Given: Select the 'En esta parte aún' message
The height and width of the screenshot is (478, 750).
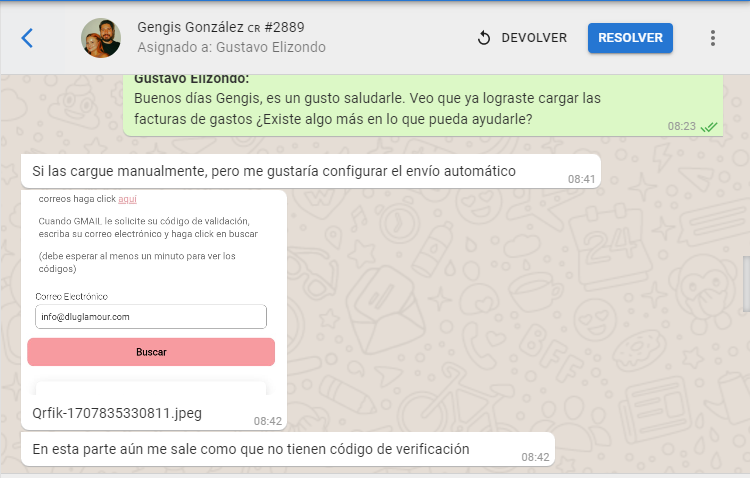Looking at the screenshot, I should (250, 449).
